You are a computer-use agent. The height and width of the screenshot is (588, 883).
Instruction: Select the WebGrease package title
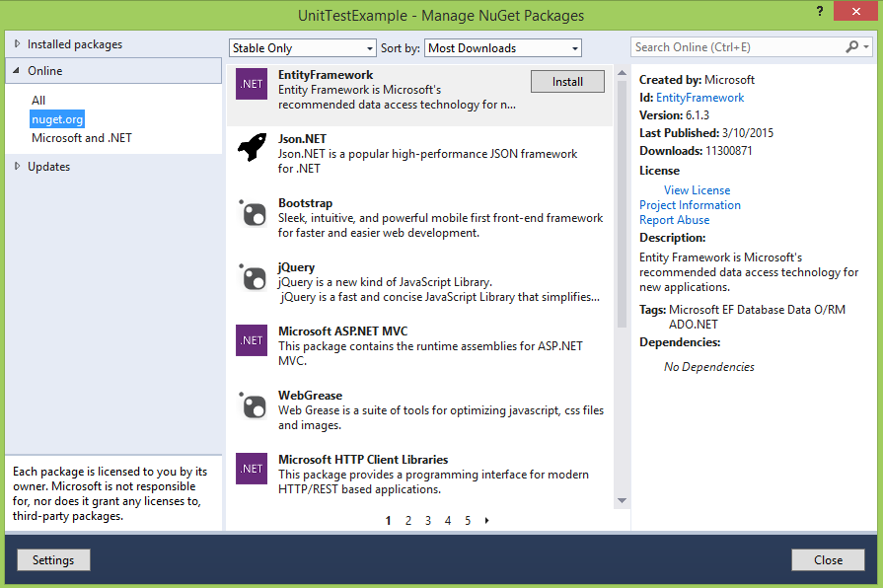click(x=311, y=396)
